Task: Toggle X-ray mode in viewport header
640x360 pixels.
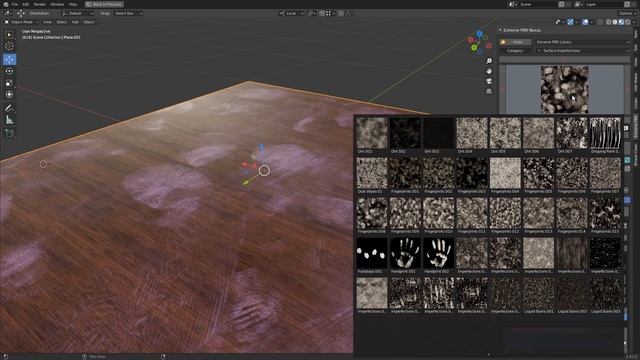Action: click(600, 22)
